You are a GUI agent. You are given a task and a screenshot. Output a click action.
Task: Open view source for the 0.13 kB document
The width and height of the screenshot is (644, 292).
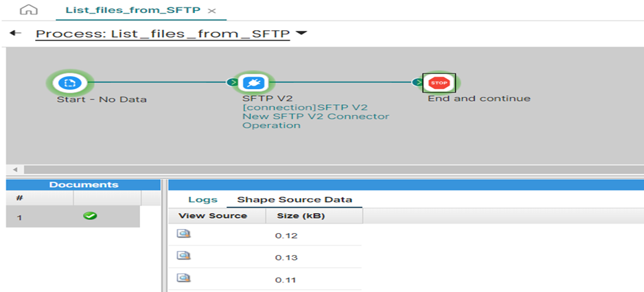point(184,256)
